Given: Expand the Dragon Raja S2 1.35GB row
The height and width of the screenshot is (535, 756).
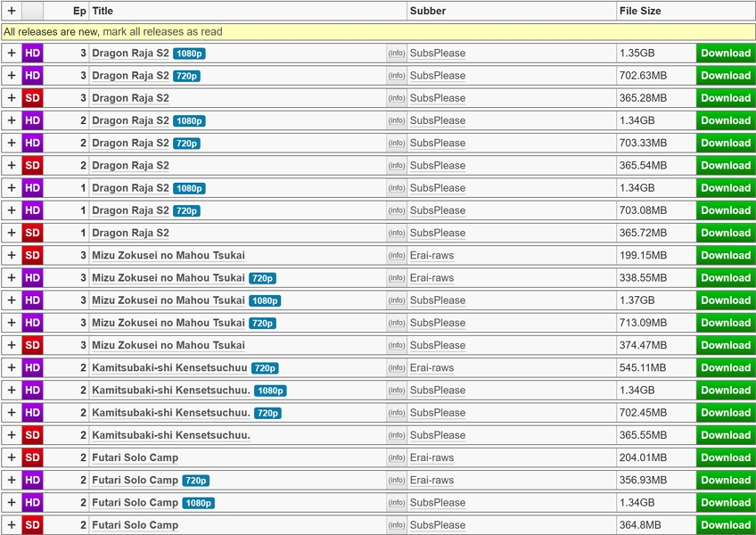Looking at the screenshot, I should click(12, 53).
